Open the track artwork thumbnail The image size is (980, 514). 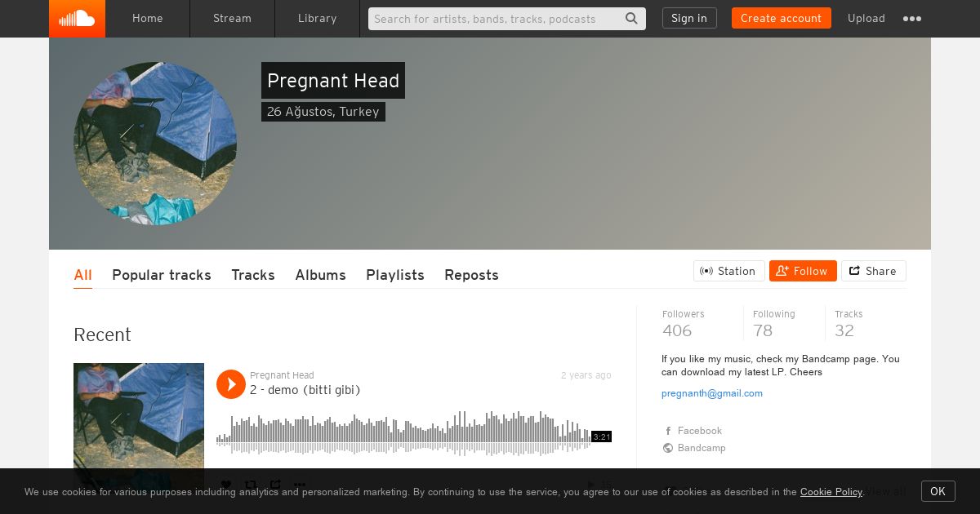tap(139, 416)
